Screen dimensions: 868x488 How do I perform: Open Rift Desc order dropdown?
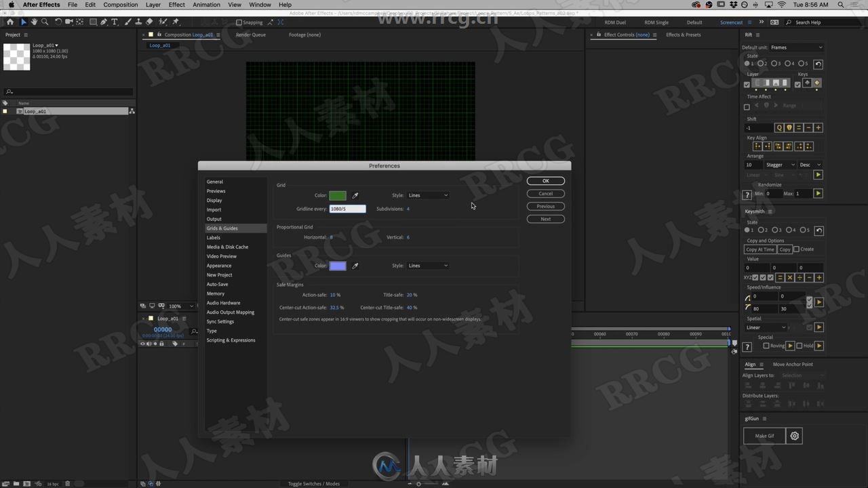[x=810, y=165]
